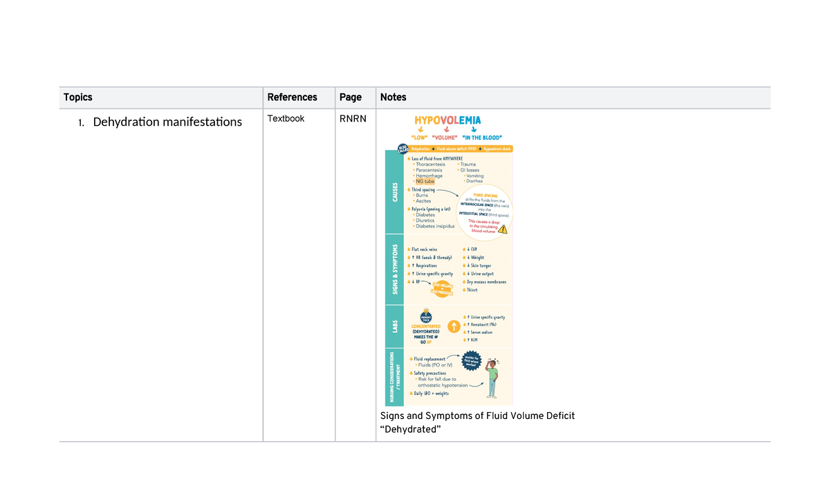
Task: Click the 'Monitor for fluid volume overload' badge
Action: (x=472, y=360)
